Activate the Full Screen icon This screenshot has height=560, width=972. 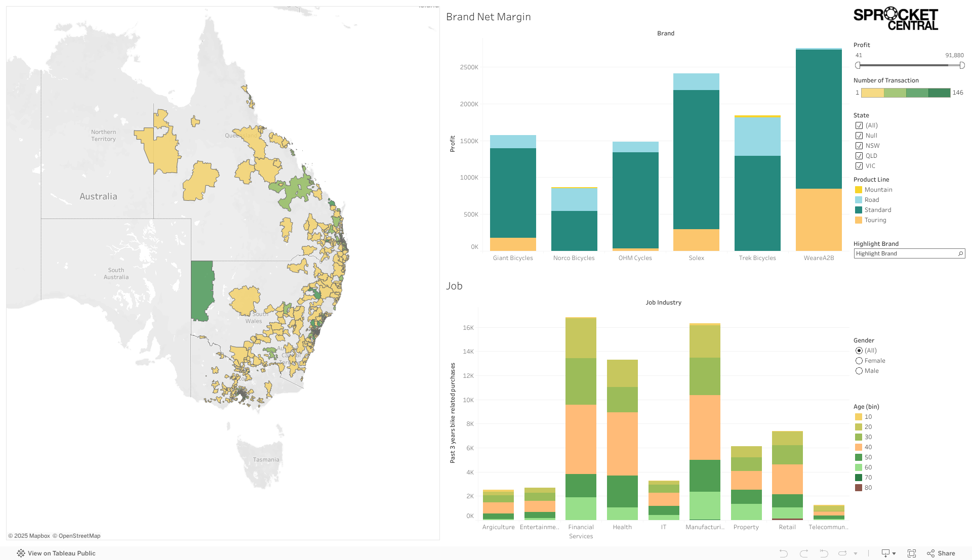click(x=912, y=553)
